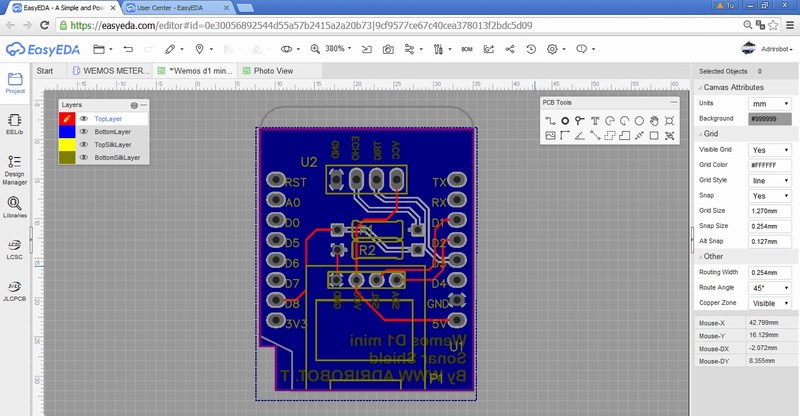Open the LCSC sidebar panel
Screen dimensions: 800x416
coord(15,249)
